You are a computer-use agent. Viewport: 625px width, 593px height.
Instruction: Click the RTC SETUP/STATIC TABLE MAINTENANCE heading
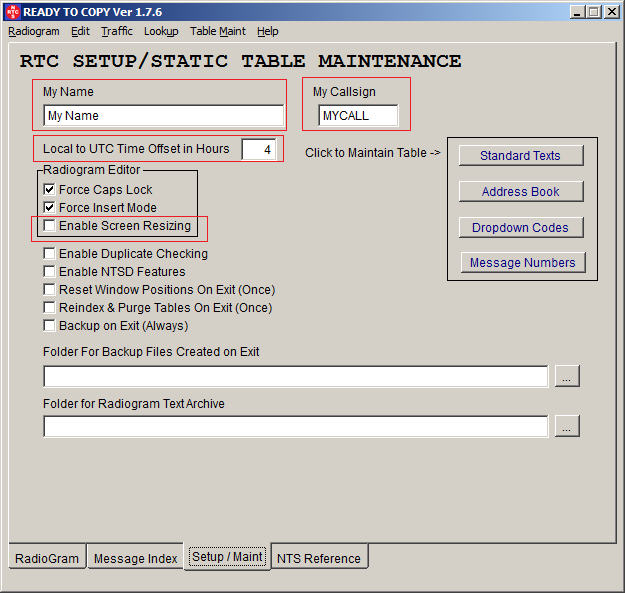point(241,61)
